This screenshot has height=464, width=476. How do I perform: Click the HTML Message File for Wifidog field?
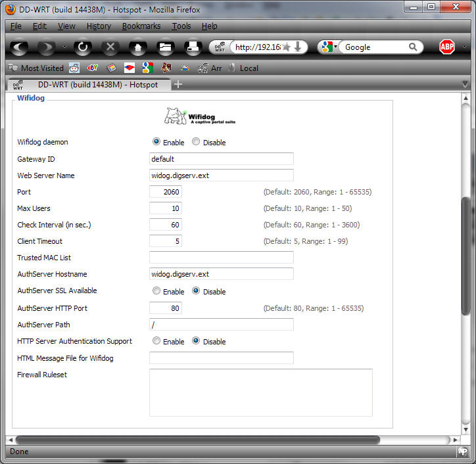(x=222, y=358)
